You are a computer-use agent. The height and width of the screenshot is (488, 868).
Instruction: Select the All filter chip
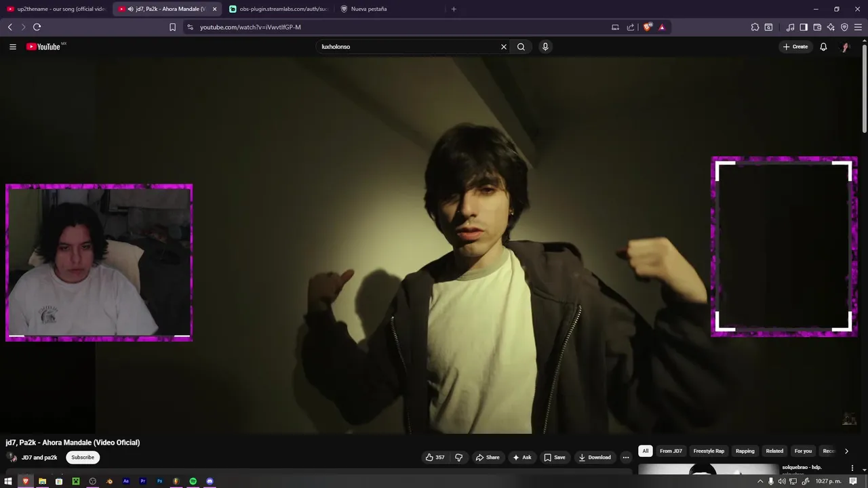645,451
